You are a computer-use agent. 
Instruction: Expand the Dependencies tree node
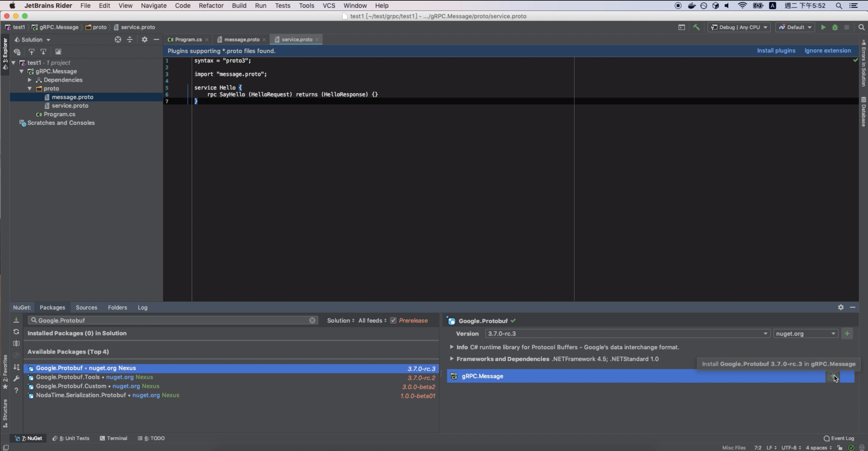(30, 80)
